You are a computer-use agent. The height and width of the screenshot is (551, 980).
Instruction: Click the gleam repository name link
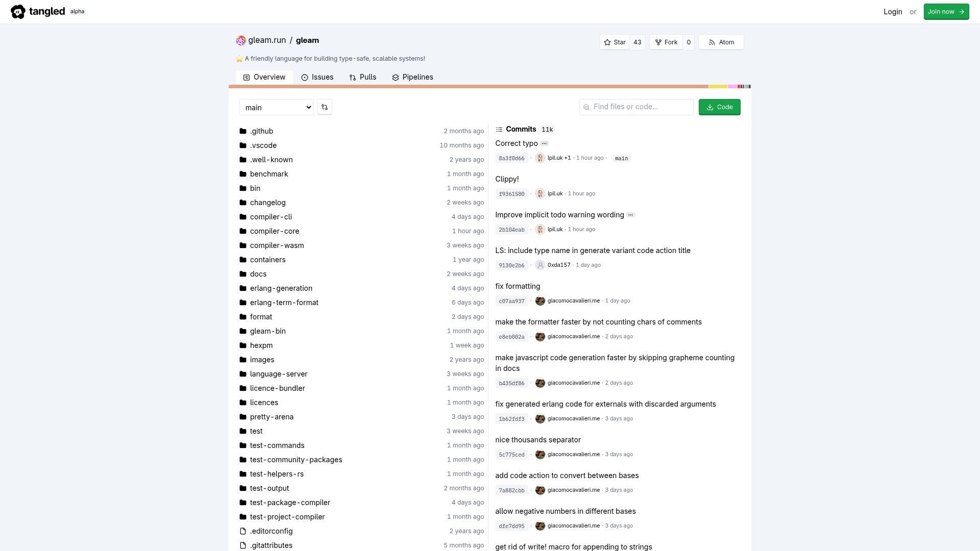pyautogui.click(x=307, y=40)
